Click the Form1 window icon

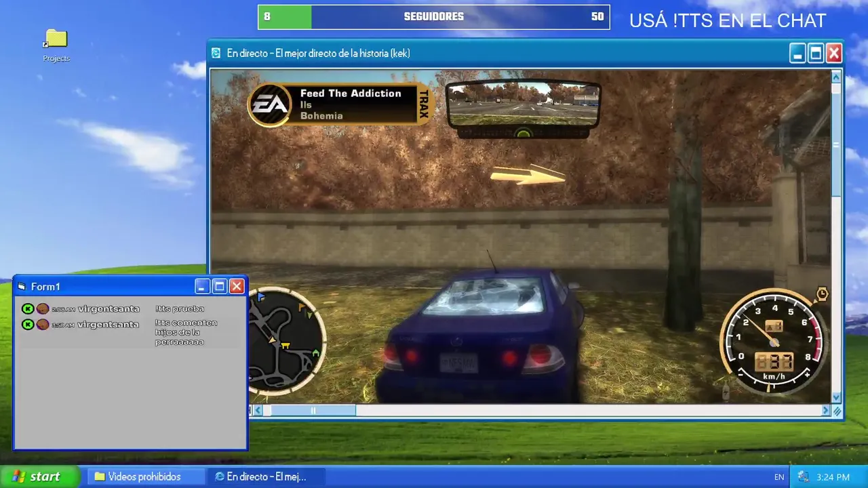coord(22,287)
